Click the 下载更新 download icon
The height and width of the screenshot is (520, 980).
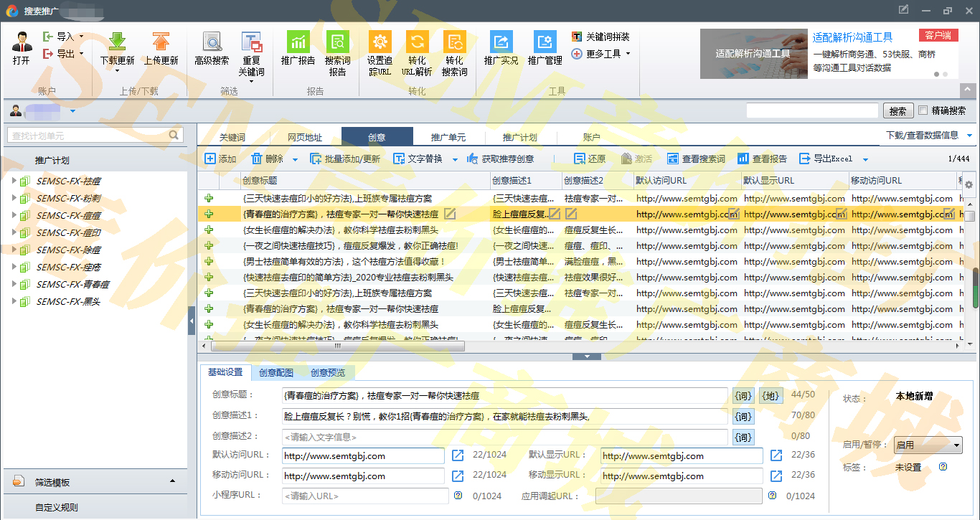point(117,42)
